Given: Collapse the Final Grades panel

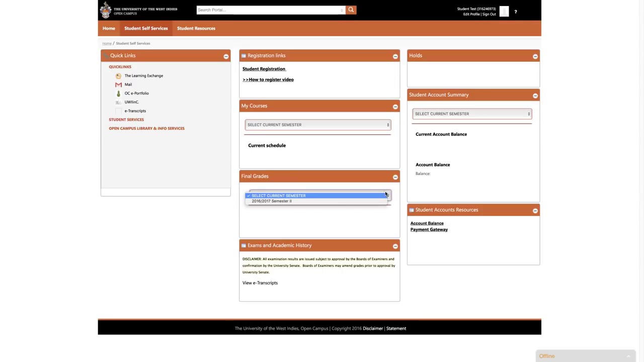Looking at the screenshot, I should point(395,177).
